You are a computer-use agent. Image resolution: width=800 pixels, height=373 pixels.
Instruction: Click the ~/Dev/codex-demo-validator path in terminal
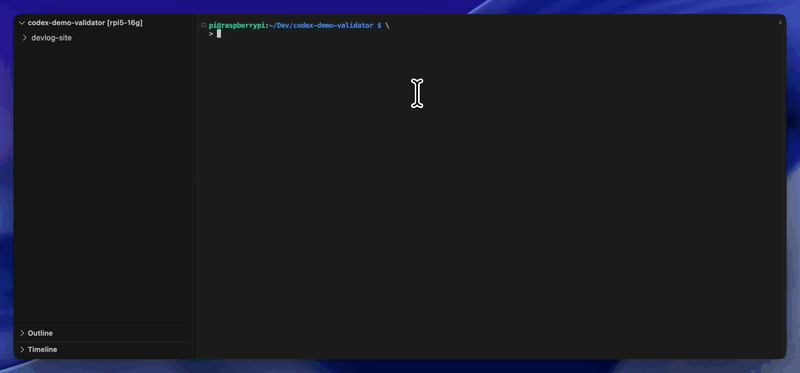[321, 26]
